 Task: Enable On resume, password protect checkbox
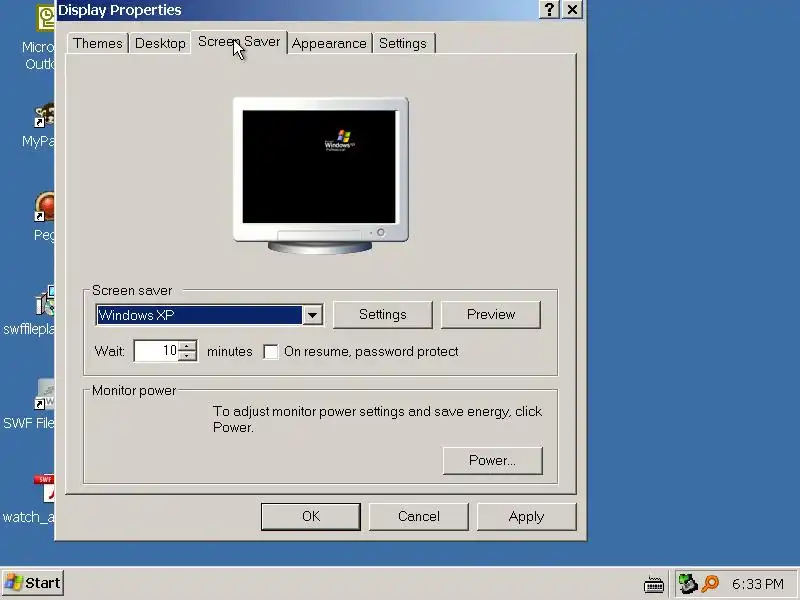coord(270,352)
